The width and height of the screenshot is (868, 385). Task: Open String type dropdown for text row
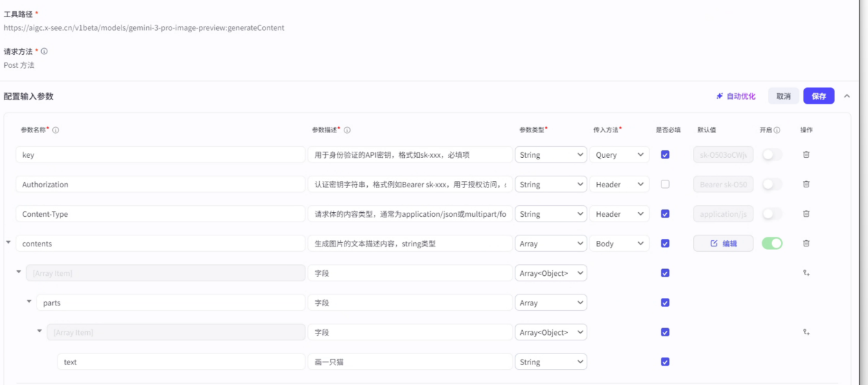coord(551,362)
